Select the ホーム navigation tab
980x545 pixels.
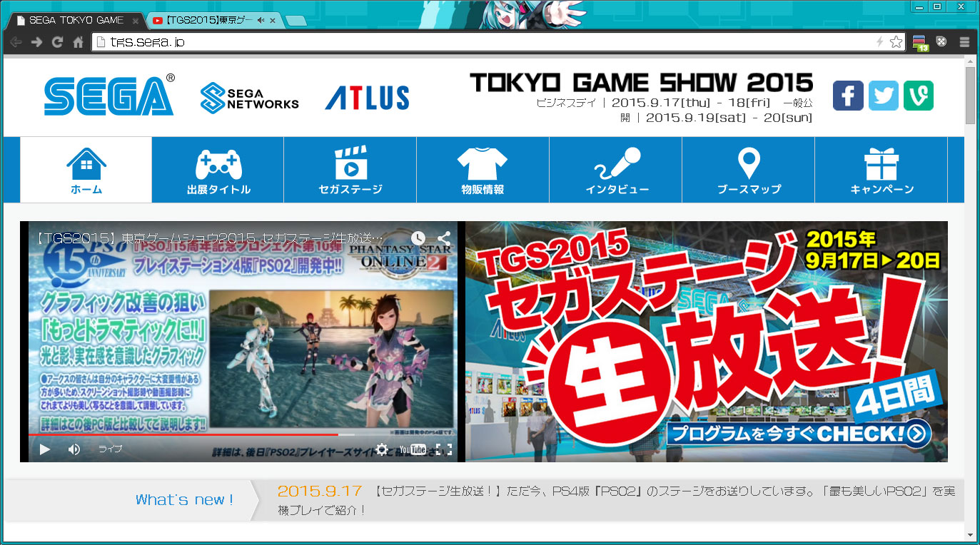(x=86, y=170)
